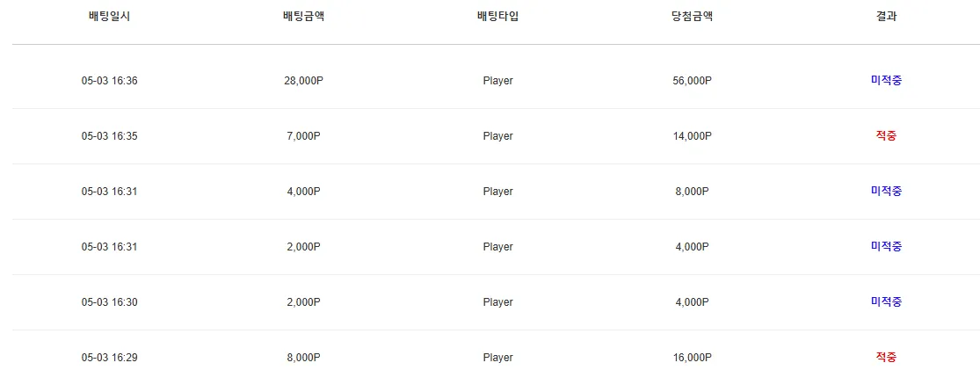The width and height of the screenshot is (980, 370).
Task: Click the 배팅금액 column header
Action: pos(303,17)
